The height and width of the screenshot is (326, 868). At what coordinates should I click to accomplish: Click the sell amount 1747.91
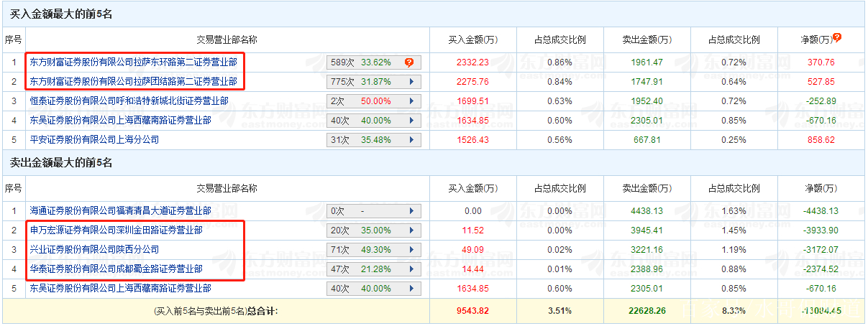point(647,81)
